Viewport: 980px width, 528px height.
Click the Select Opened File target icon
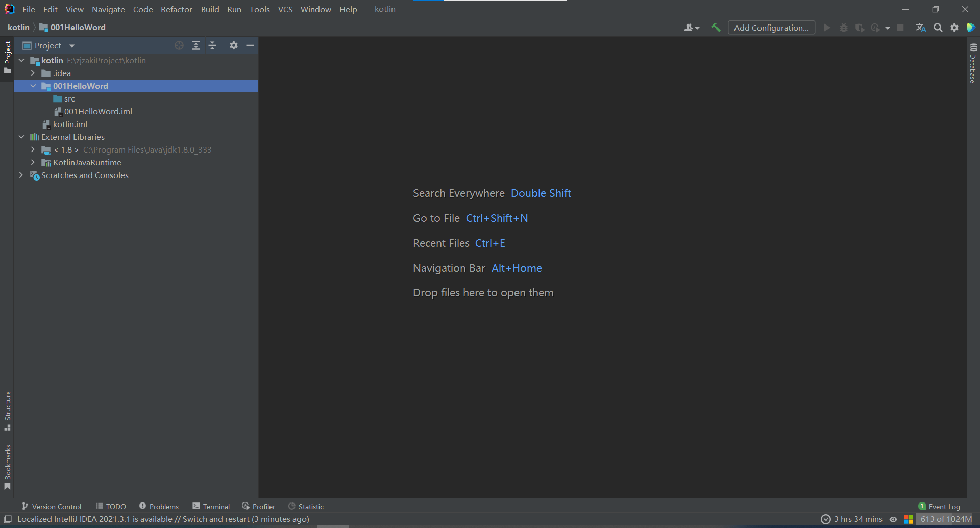[179, 45]
